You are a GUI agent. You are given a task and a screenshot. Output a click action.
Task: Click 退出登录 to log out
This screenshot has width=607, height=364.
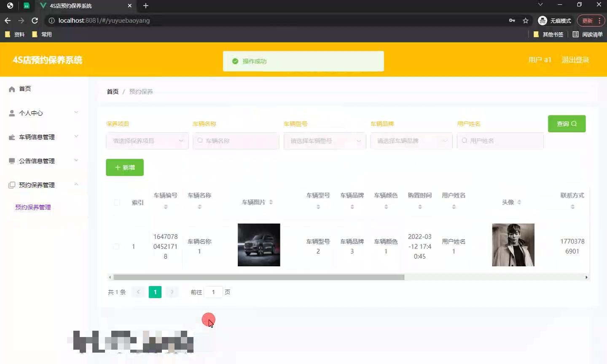click(575, 60)
